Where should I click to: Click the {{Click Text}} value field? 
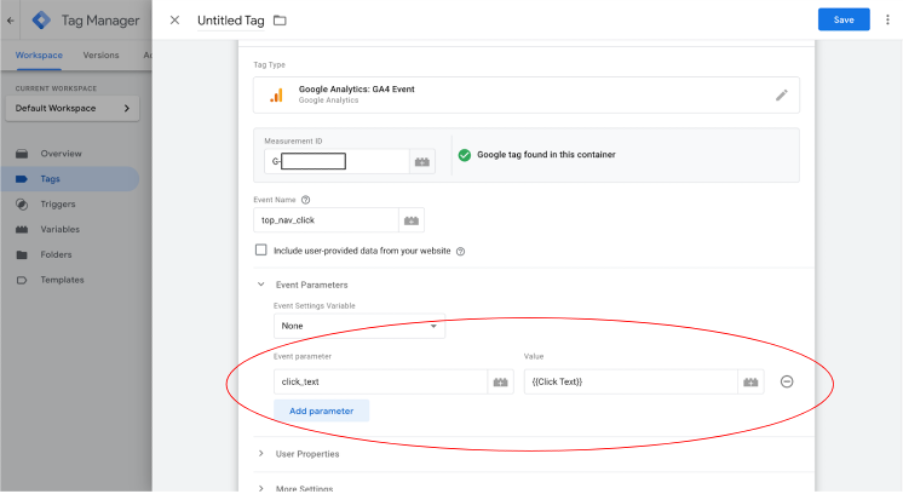pyautogui.click(x=631, y=382)
